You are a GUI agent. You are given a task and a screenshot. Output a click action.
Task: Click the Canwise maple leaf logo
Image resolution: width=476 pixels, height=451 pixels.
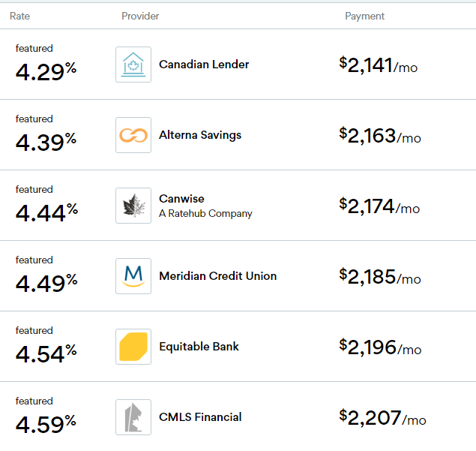tap(133, 206)
